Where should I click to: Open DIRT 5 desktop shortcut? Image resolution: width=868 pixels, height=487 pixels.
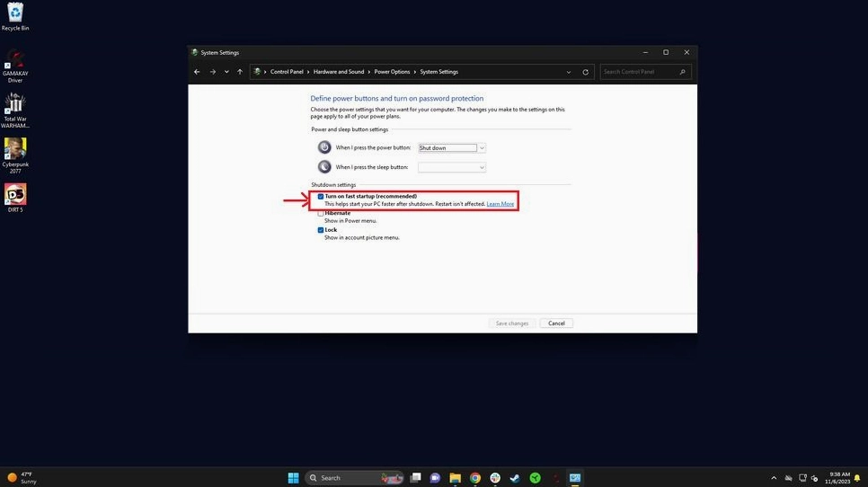coord(15,194)
